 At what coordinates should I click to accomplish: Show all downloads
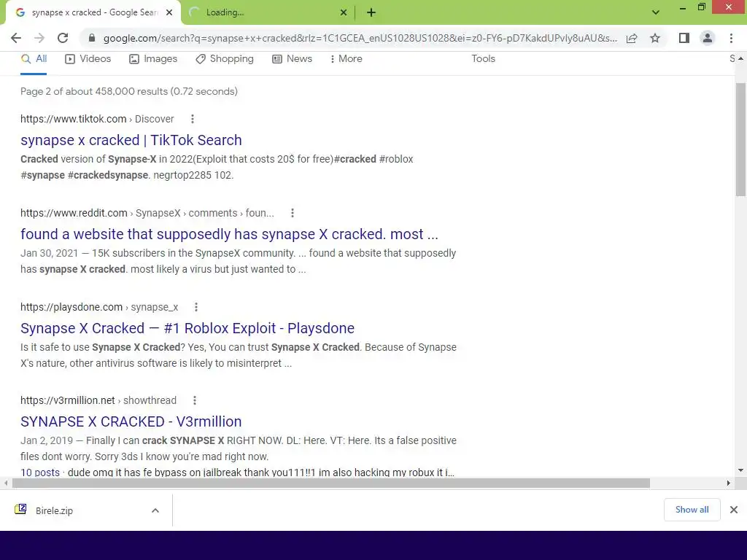coord(692,510)
